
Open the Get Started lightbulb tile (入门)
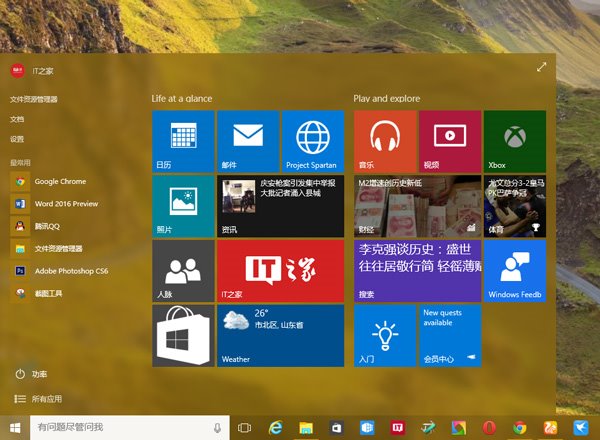coord(385,336)
